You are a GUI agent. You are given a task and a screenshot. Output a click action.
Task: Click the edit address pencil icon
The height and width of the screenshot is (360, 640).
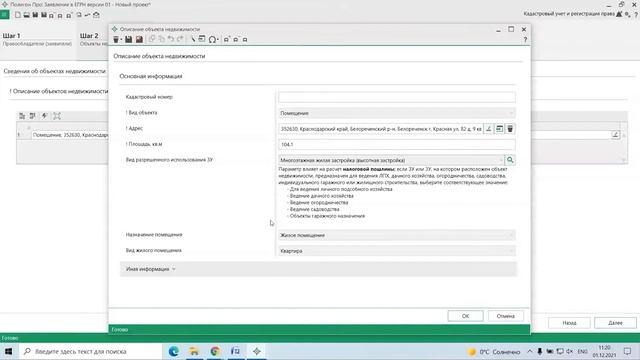[488, 129]
